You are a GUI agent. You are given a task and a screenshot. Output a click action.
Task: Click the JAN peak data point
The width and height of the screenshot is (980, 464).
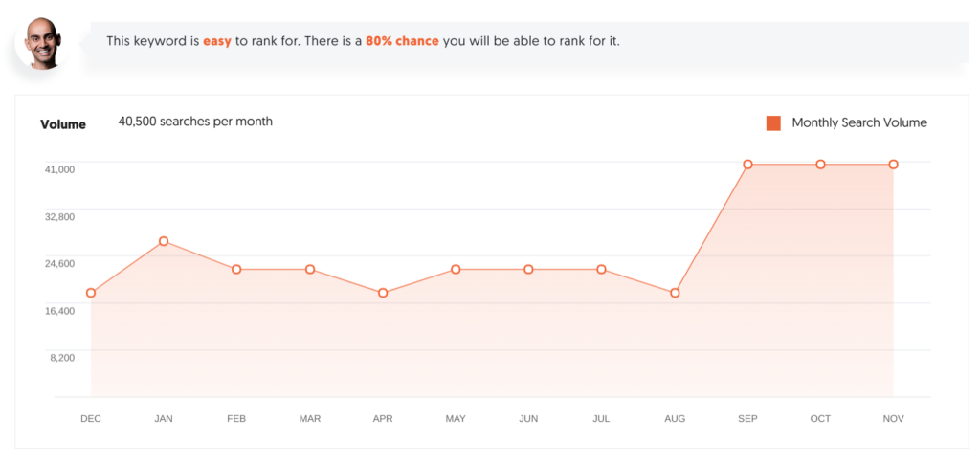164,241
